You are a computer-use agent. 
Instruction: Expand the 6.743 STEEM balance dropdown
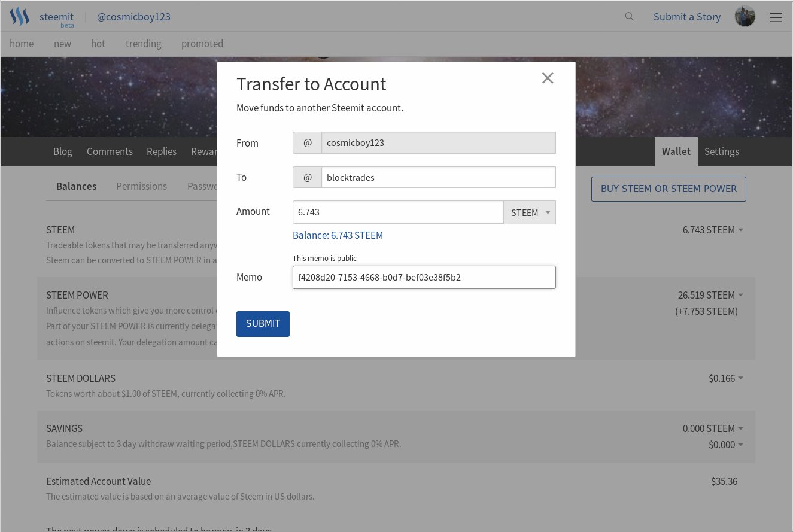pyautogui.click(x=741, y=230)
